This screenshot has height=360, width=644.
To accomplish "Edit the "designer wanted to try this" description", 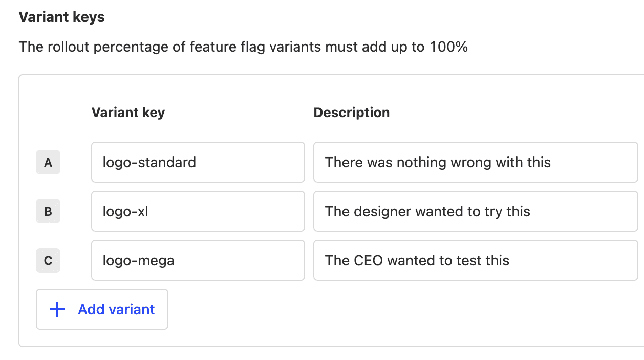I will pos(475,211).
